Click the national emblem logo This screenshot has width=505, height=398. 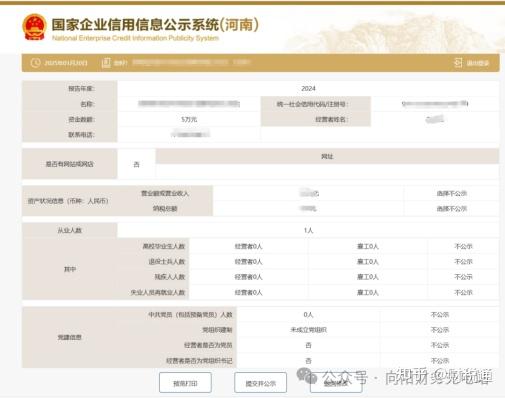[34, 27]
